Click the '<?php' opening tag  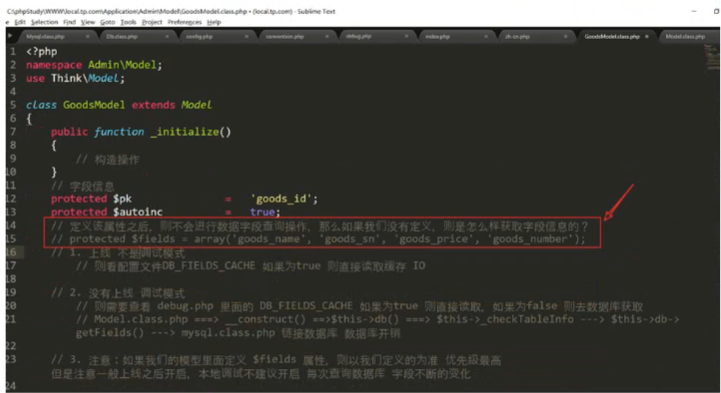[x=42, y=51]
